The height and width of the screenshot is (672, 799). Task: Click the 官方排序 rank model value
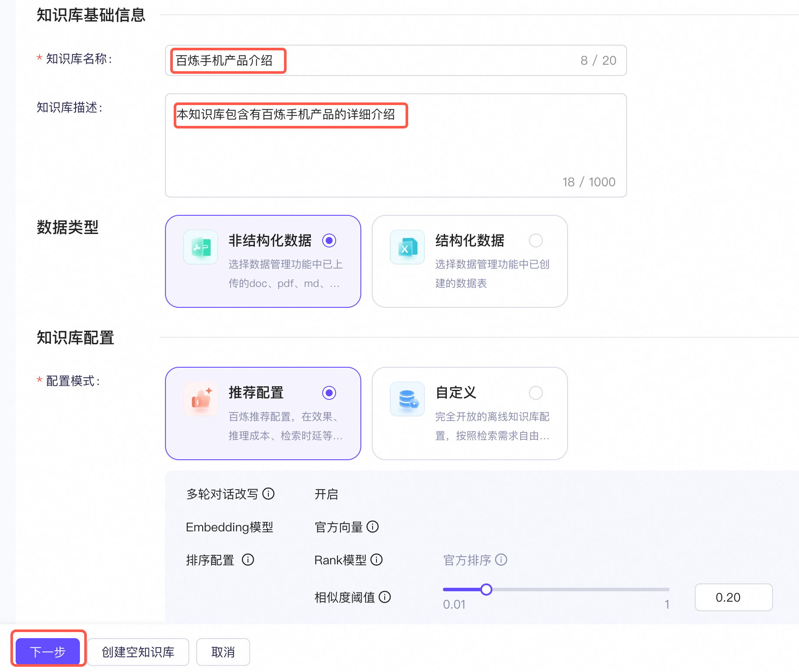tap(467, 560)
